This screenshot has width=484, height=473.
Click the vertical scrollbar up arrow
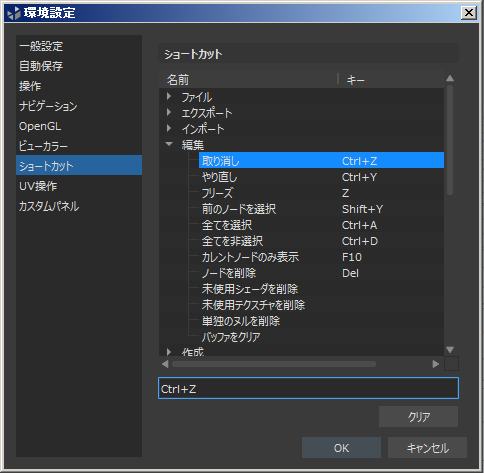(450, 79)
